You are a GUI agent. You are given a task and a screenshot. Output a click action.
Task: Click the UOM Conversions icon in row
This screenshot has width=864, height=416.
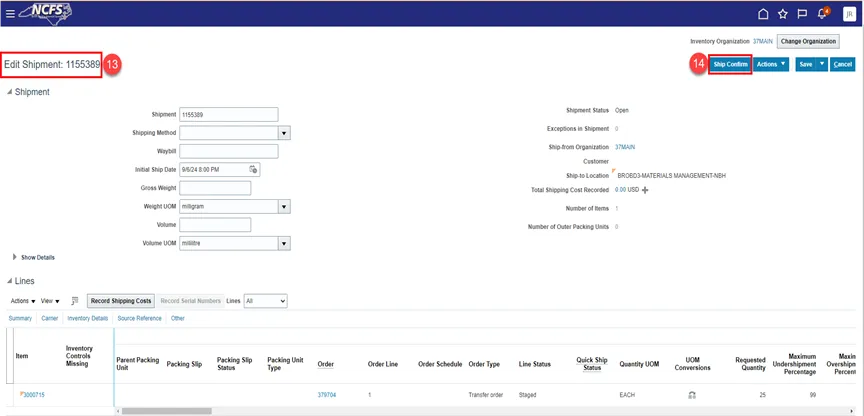[x=691, y=395]
